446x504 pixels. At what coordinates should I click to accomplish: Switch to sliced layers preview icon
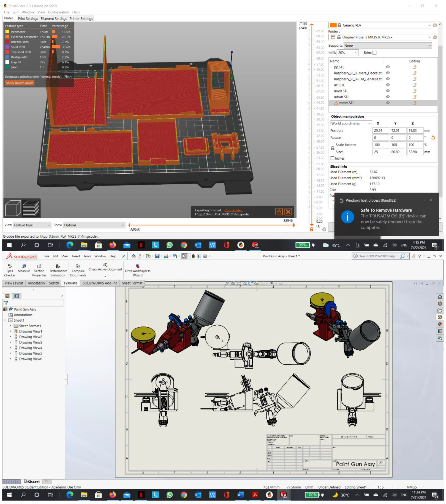click(x=31, y=208)
